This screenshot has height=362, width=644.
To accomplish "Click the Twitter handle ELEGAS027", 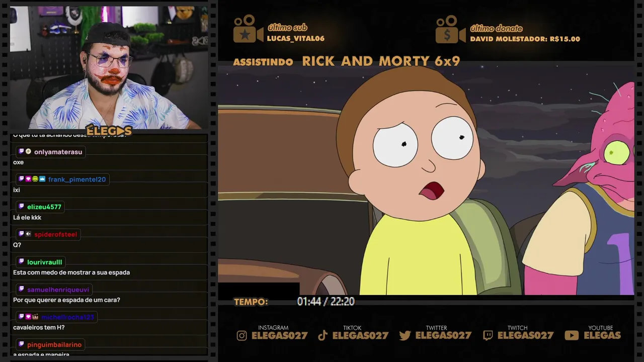I will click(x=443, y=335).
